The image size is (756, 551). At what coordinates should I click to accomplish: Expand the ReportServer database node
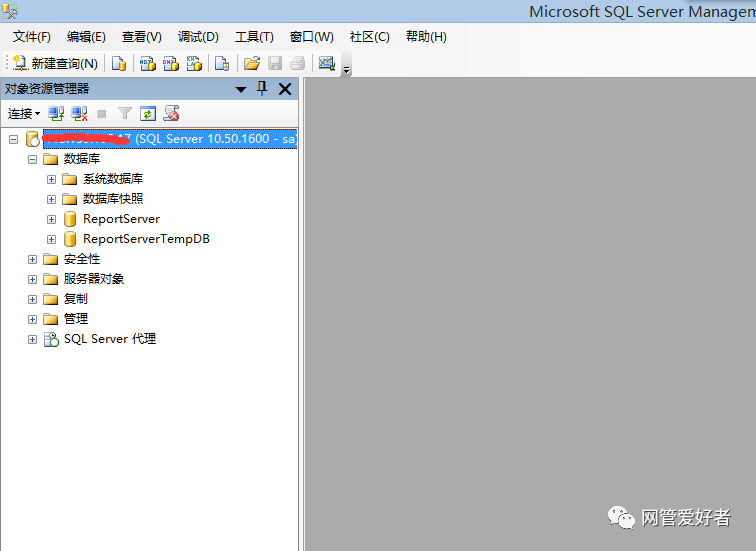click(x=51, y=219)
